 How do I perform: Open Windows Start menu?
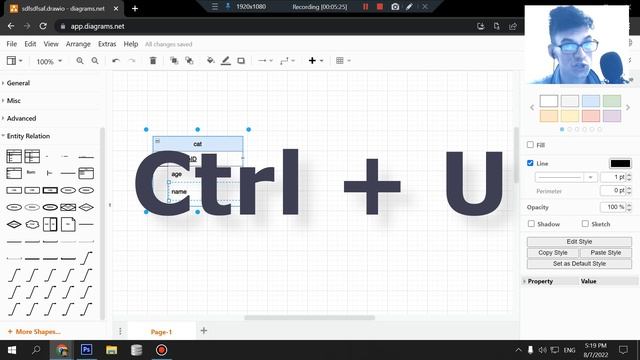(12, 350)
